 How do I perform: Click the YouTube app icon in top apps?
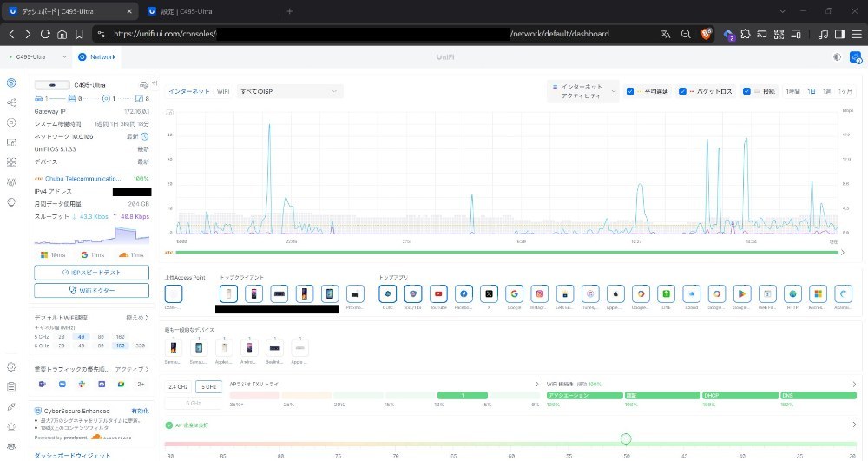click(438, 293)
